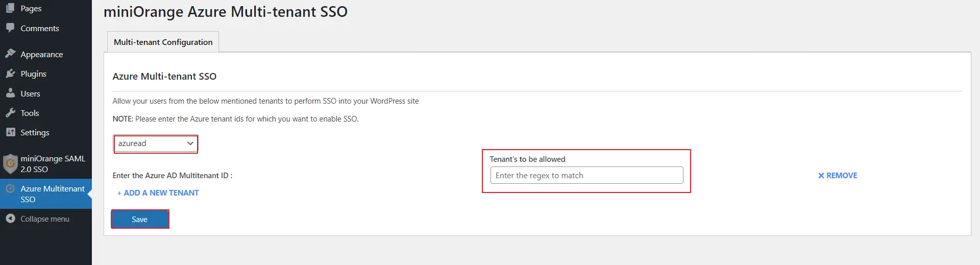Click the miniOrange Azure Multi-tenant SSO title
Viewport: 980px width, 265px height.
click(225, 12)
